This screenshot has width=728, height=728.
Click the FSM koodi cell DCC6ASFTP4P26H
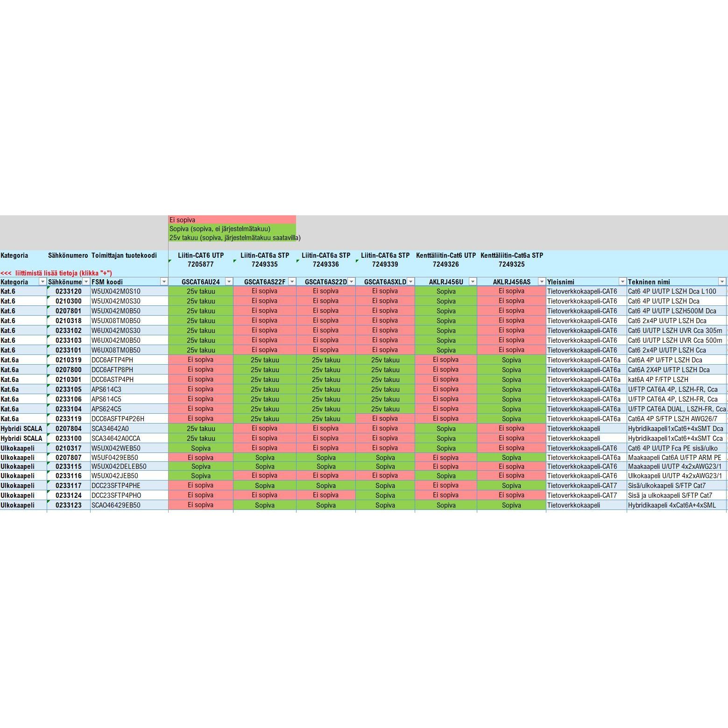point(118,419)
